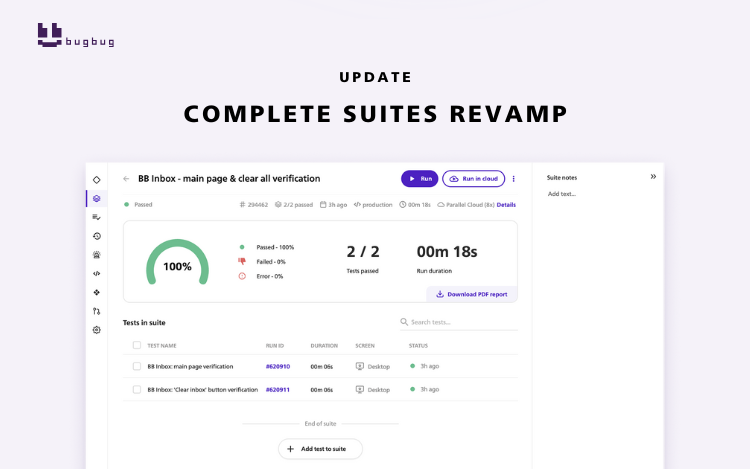
Task: Open the runs history clock icon
Action: click(96, 236)
